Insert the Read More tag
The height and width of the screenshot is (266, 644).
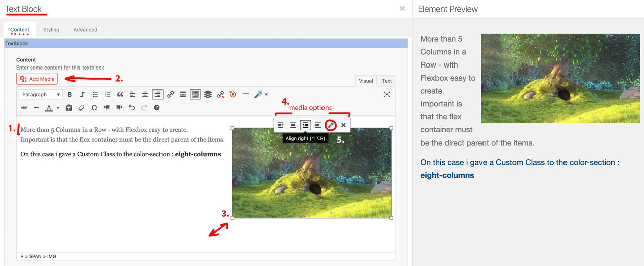tap(183, 94)
